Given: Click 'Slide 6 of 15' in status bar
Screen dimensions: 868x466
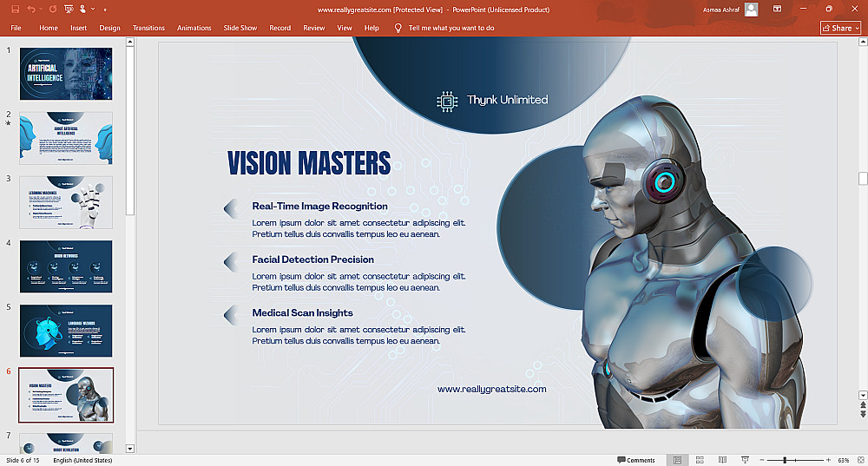Looking at the screenshot, I should (x=23, y=460).
